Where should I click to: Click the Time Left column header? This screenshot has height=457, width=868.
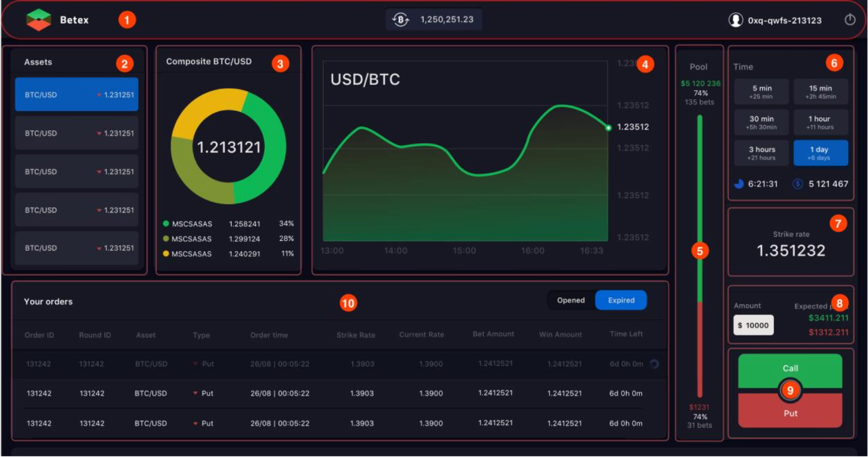pos(626,334)
